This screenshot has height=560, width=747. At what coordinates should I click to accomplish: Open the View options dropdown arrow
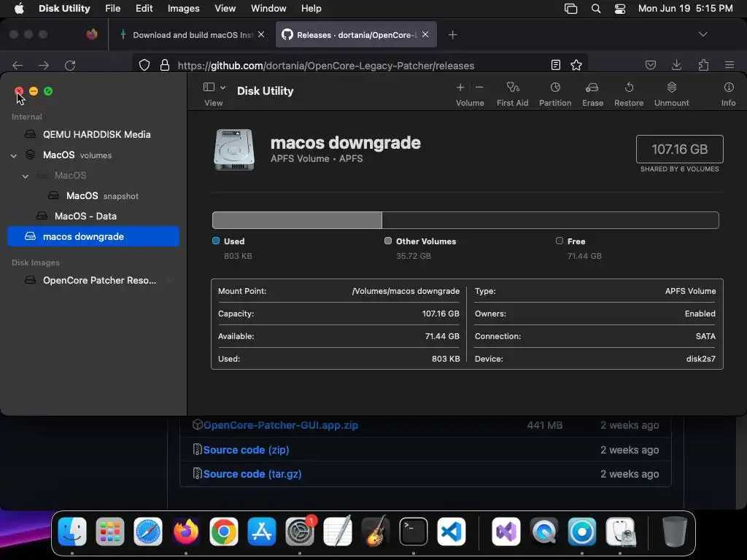click(222, 87)
